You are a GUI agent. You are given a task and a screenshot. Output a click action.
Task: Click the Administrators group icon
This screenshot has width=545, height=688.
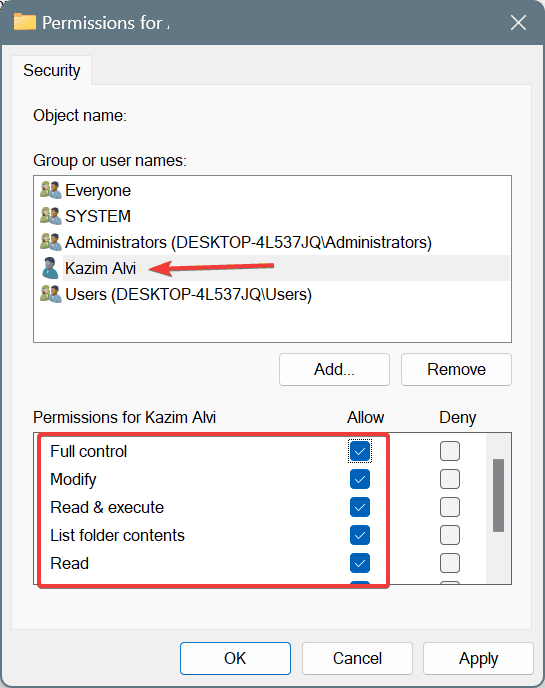click(x=50, y=242)
